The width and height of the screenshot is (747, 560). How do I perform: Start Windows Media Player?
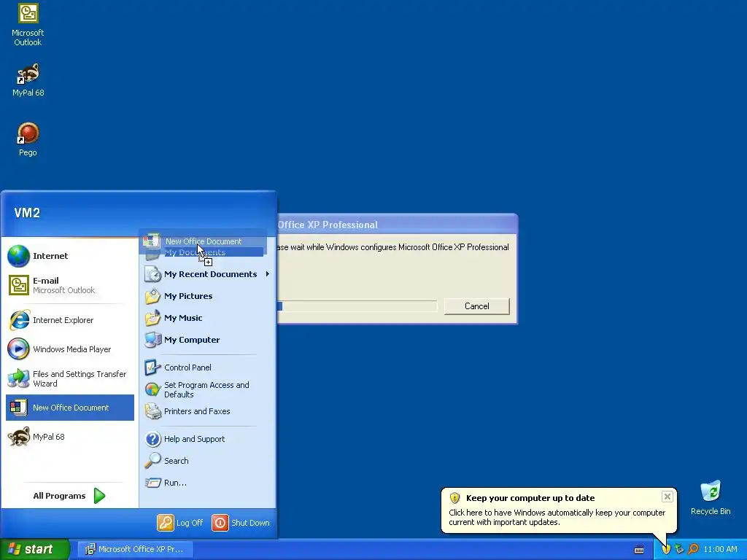70,349
